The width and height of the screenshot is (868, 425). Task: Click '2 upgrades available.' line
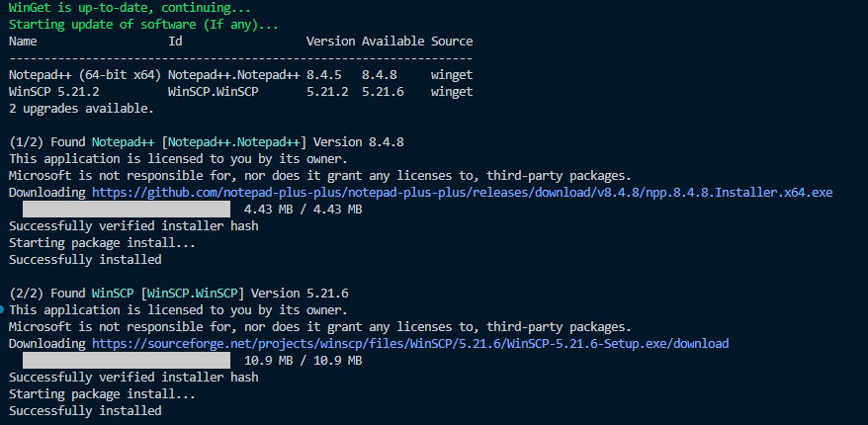pyautogui.click(x=81, y=109)
